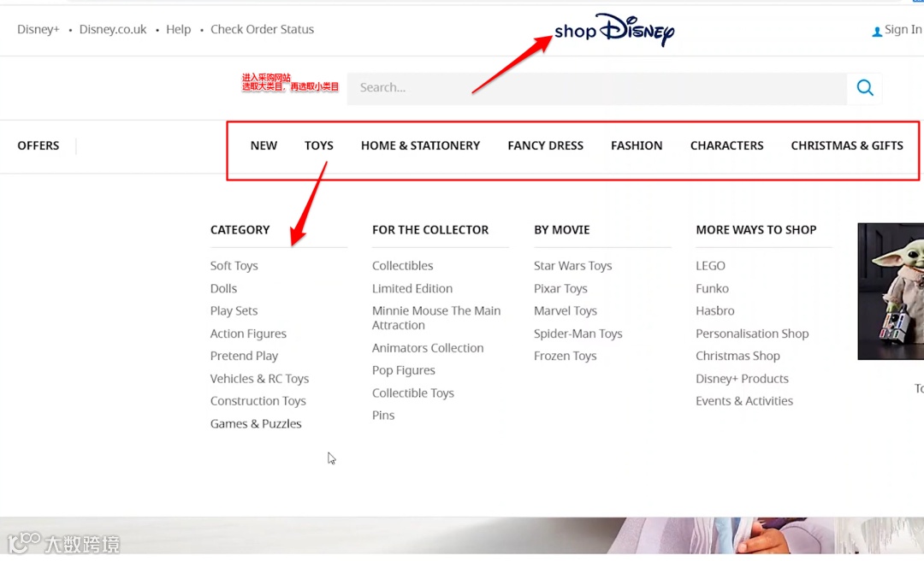Open Marvel Toys link
Viewport: 924px width, 561px height.
click(566, 311)
